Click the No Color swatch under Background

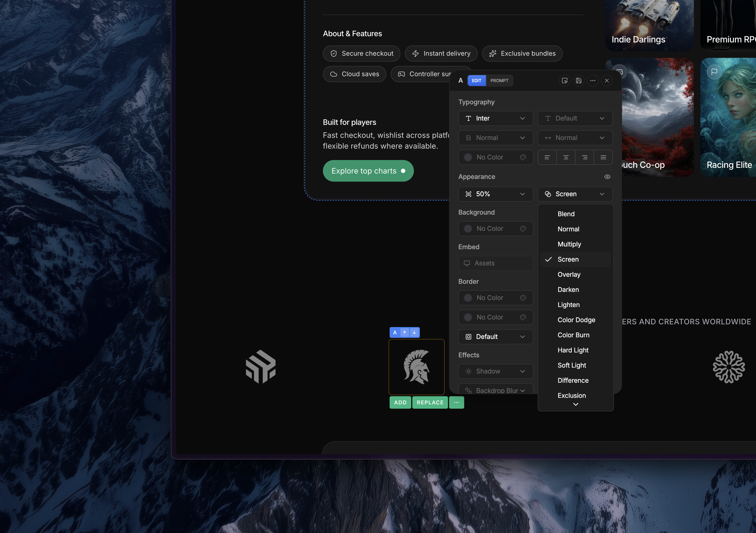point(496,228)
